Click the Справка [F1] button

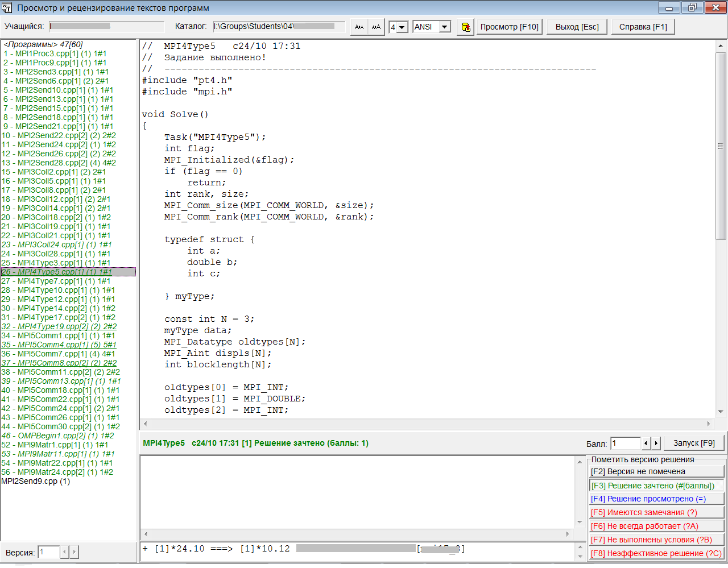[643, 27]
